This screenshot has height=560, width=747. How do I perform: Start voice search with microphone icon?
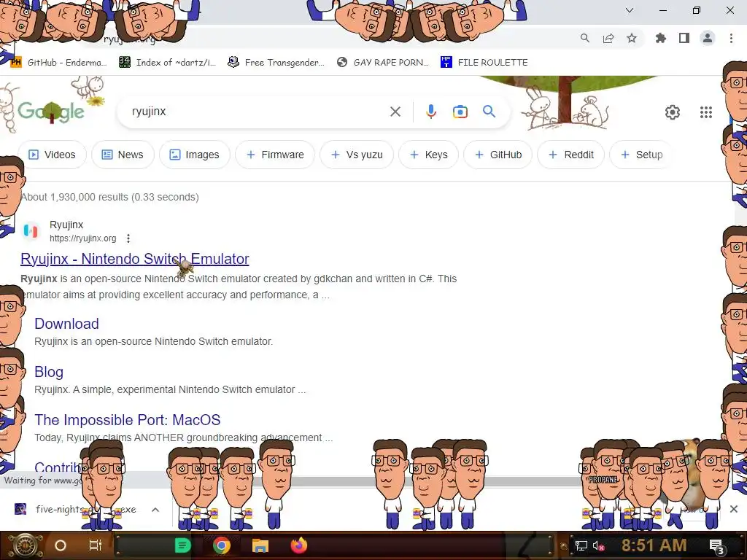(430, 112)
